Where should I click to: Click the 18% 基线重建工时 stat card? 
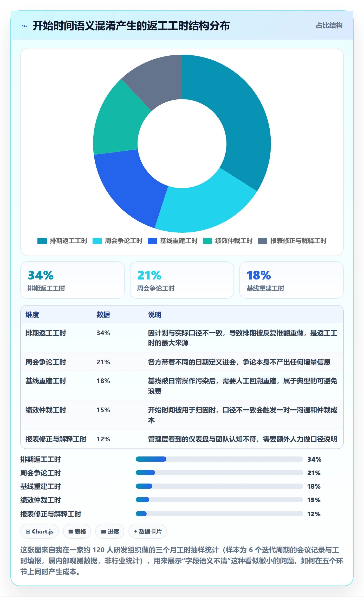tap(291, 280)
